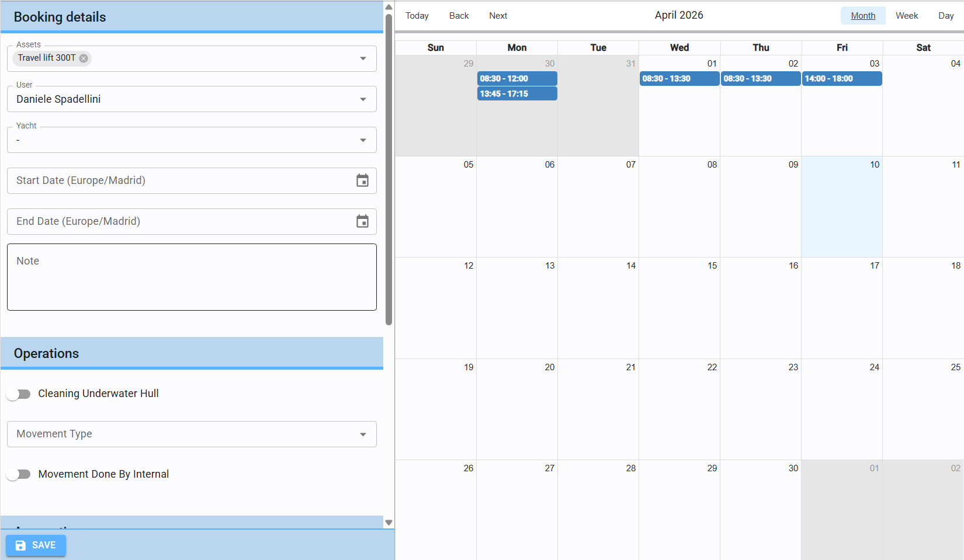Image resolution: width=964 pixels, height=560 pixels.
Task: Open the Movement Type dropdown
Action: 363,434
